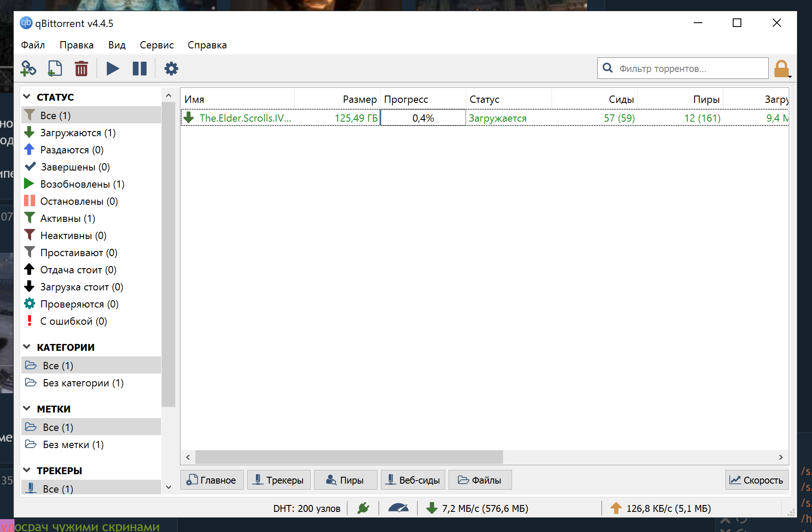Collapse the СТАТУС section

[x=27, y=97]
